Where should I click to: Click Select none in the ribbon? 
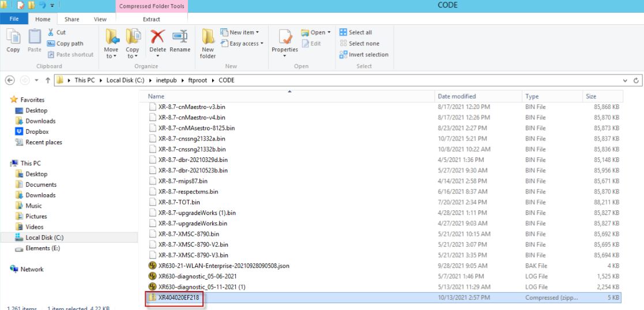click(x=359, y=43)
